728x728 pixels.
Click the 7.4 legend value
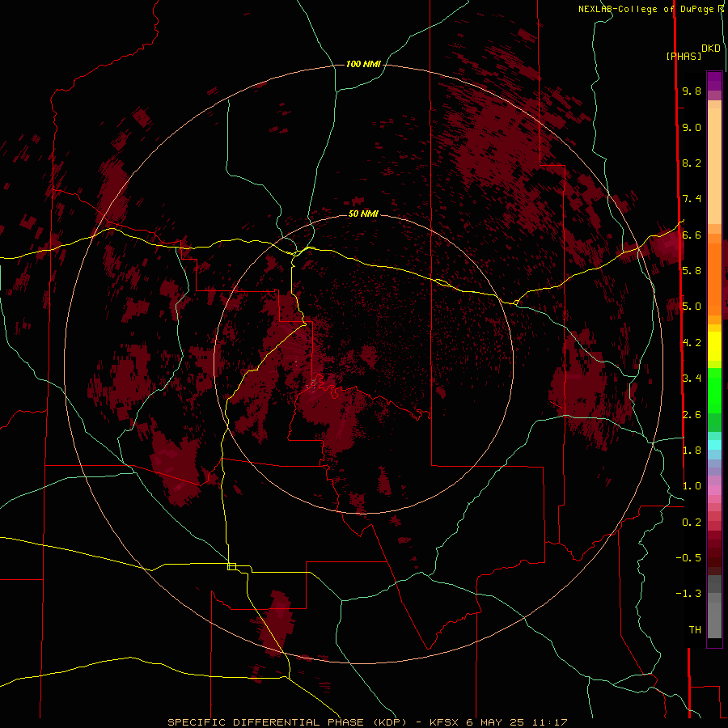(x=692, y=199)
